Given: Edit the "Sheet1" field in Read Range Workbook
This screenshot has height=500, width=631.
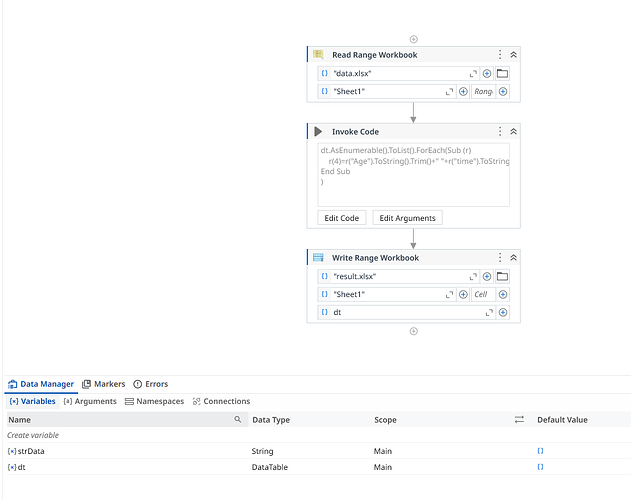Looking at the screenshot, I should (388, 91).
